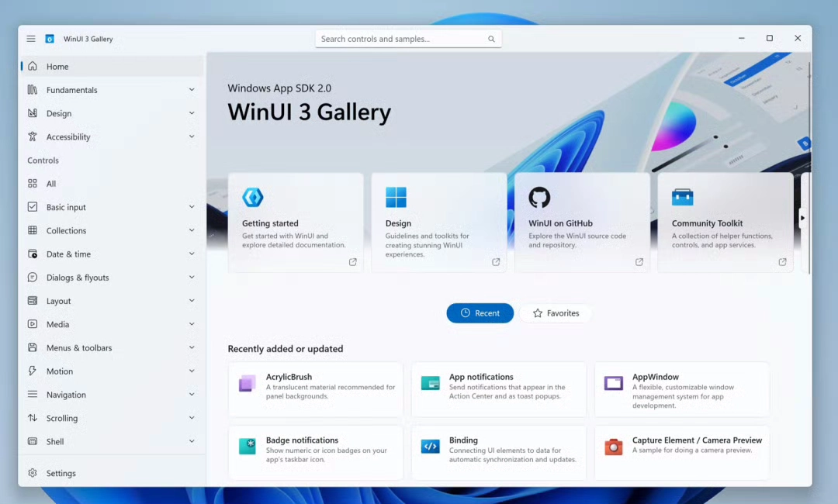Click the Settings gear icon

pyautogui.click(x=33, y=473)
